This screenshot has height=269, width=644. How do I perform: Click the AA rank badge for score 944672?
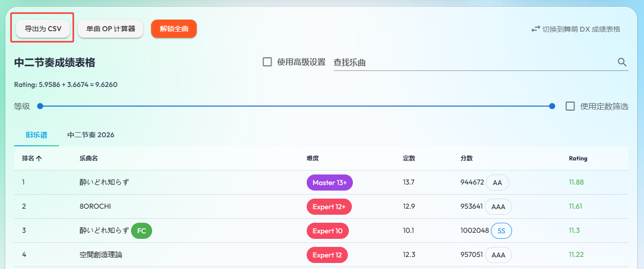(497, 183)
